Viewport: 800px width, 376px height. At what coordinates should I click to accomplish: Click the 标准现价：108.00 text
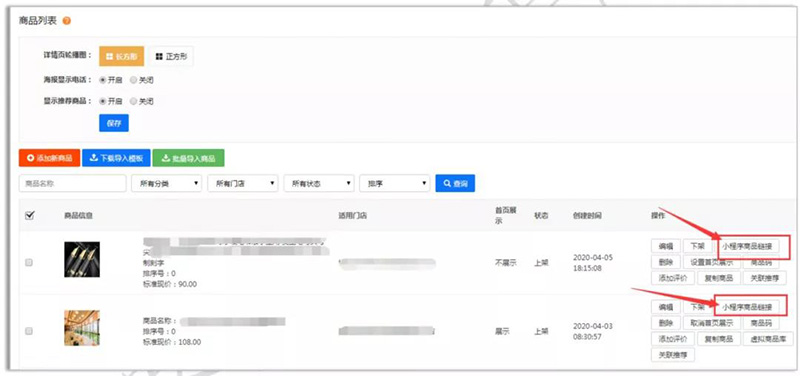[x=172, y=342]
